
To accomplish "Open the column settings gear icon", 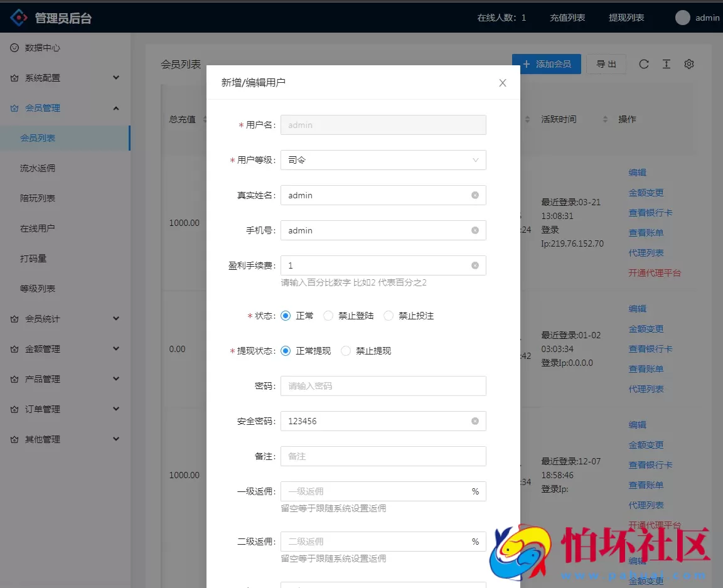I will tap(689, 63).
